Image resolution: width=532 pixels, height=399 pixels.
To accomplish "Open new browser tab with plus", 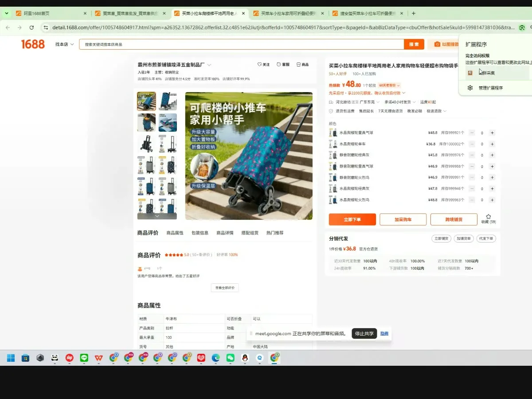I will pos(414,13).
